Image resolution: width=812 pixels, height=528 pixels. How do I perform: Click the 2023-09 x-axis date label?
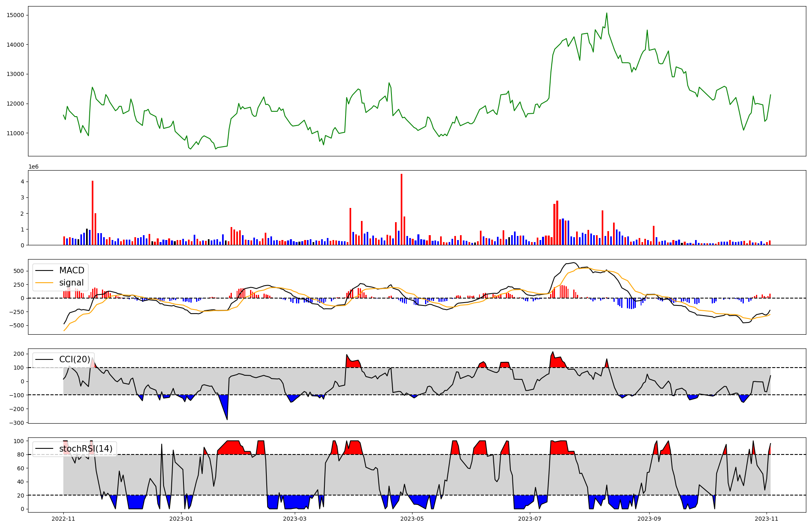[649, 519]
